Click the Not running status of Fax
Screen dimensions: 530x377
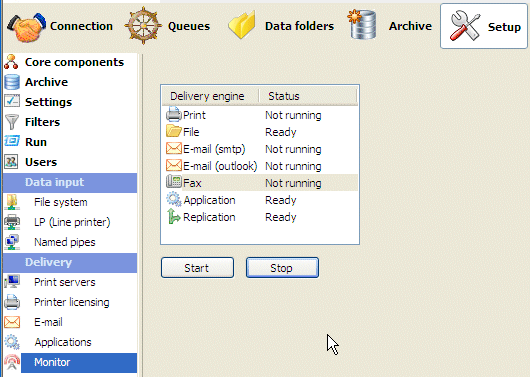(293, 183)
